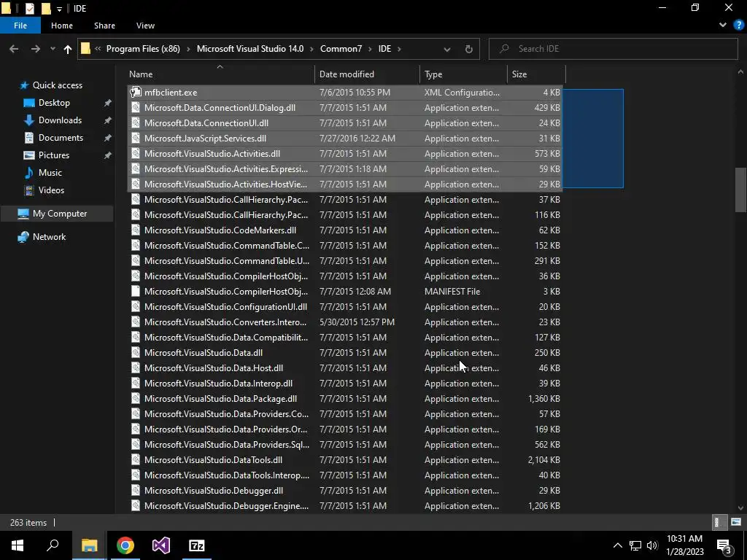
Task: Open Visual Studio from the taskbar
Action: click(x=161, y=545)
